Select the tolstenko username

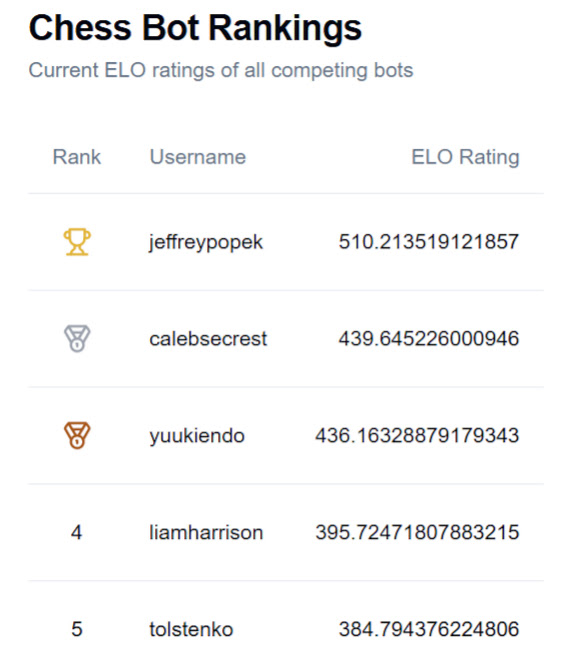click(191, 629)
